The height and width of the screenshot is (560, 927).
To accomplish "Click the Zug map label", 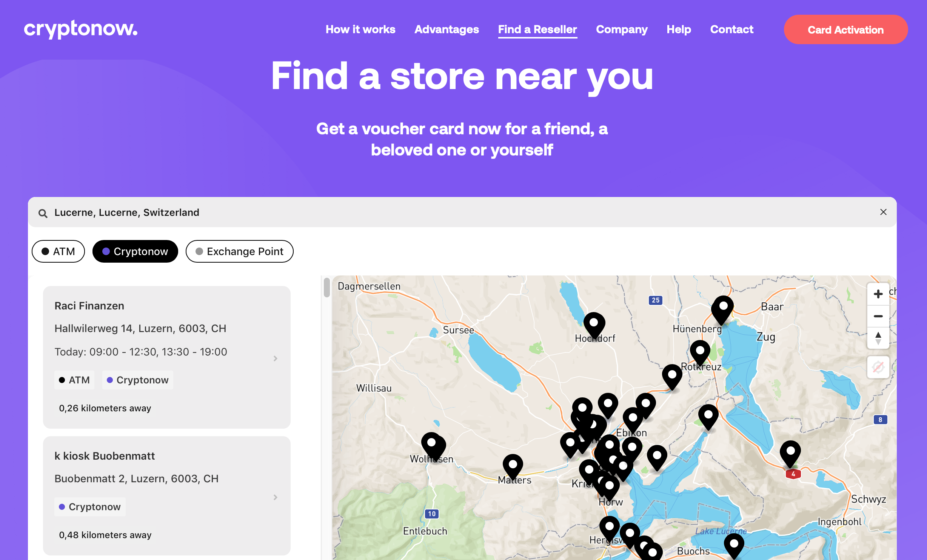I will point(766,337).
